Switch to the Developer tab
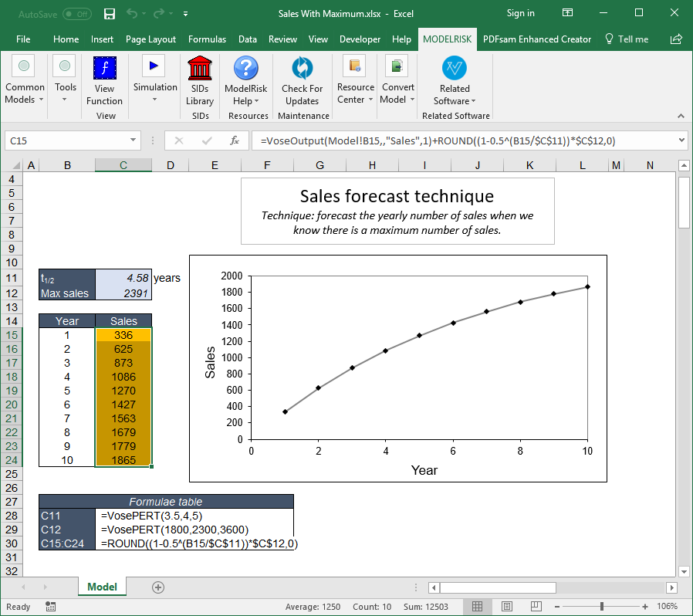Image resolution: width=693 pixels, height=616 pixels. tap(360, 39)
